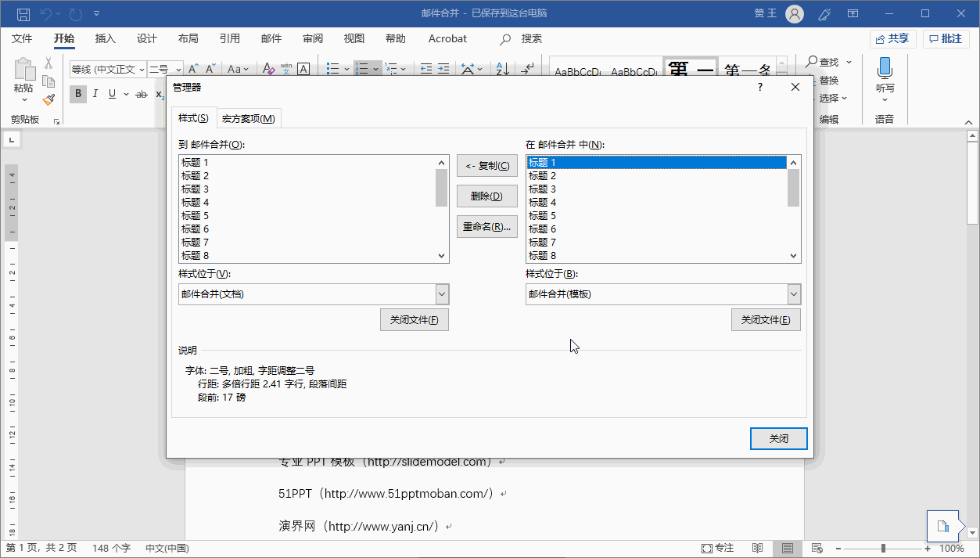The width and height of the screenshot is (980, 558).
Task: Open the bulleted list icon
Action: (332, 69)
